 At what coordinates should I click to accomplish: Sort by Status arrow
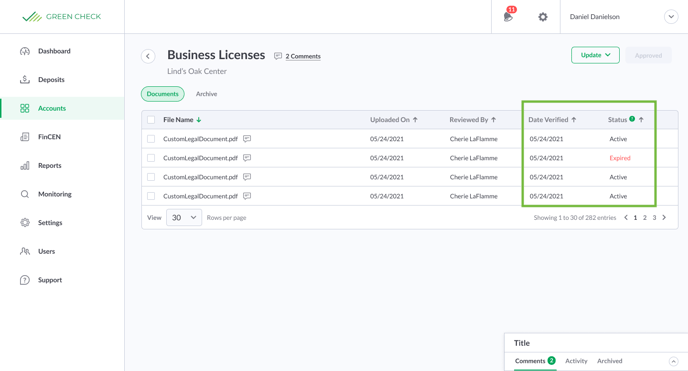point(641,120)
